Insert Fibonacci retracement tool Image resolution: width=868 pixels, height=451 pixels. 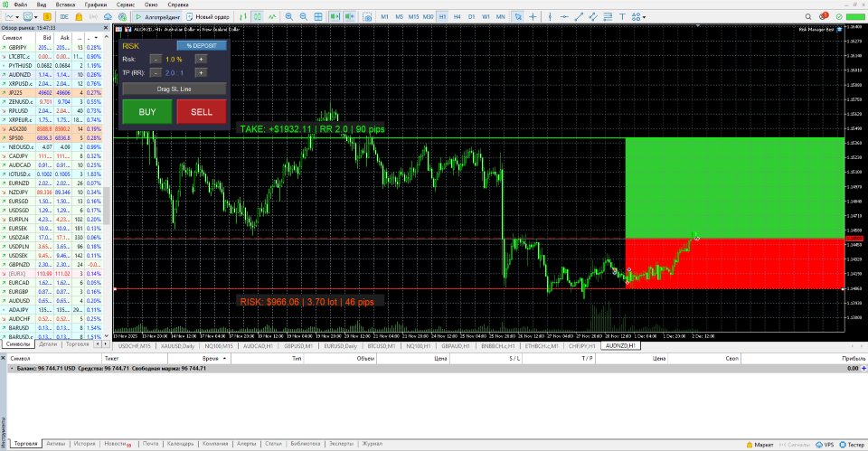click(x=608, y=16)
